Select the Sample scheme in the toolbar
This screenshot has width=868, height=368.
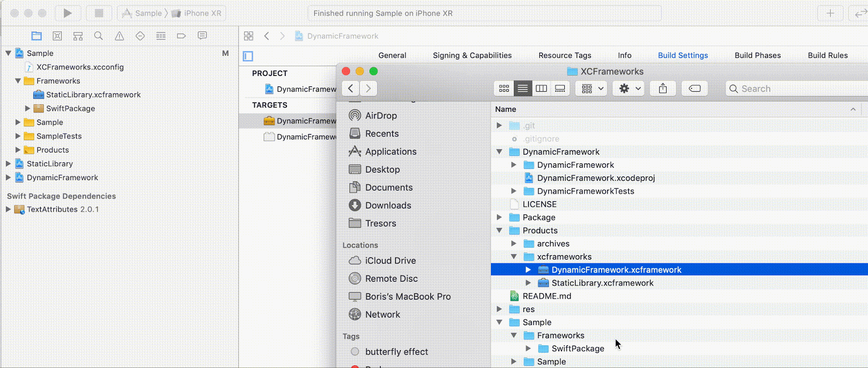point(142,13)
